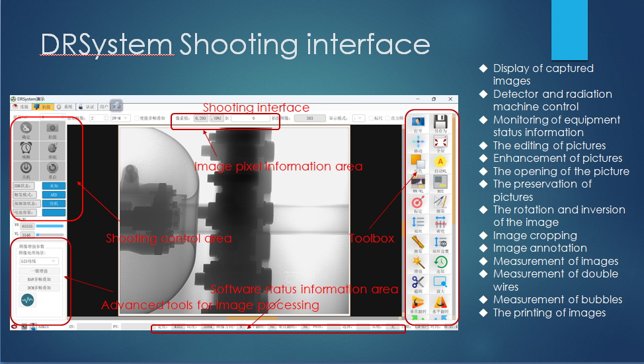Click the RAW多帧叠加 button
644x364 pixels.
40,279
